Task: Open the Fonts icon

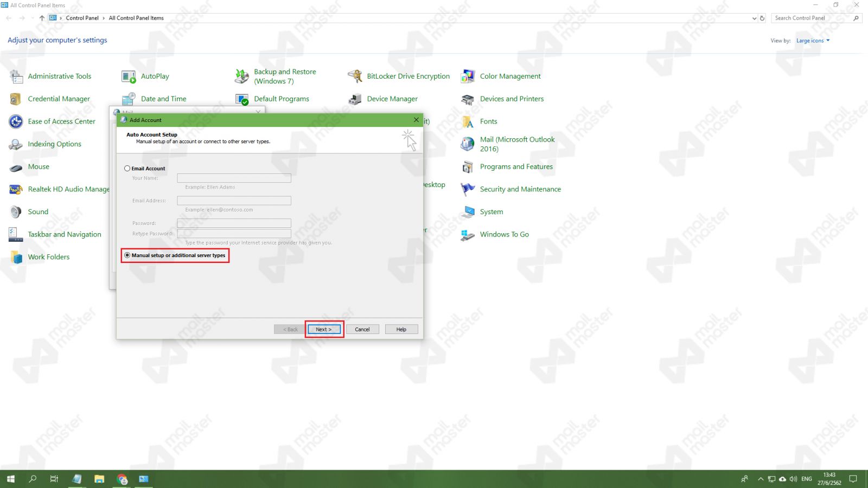Action: pyautogui.click(x=468, y=121)
